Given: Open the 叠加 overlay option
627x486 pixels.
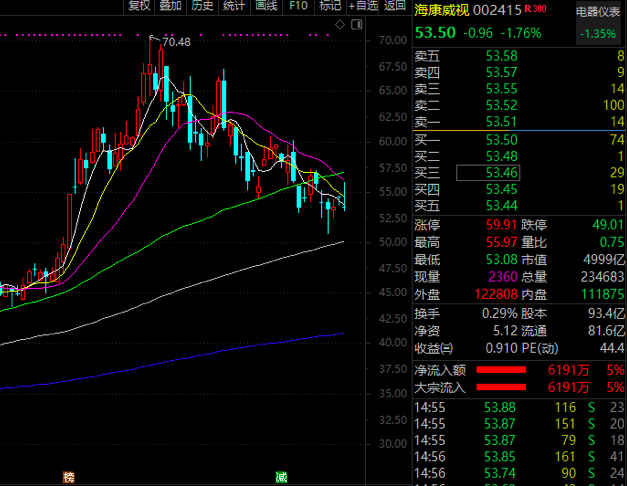Looking at the screenshot, I should point(171,6).
